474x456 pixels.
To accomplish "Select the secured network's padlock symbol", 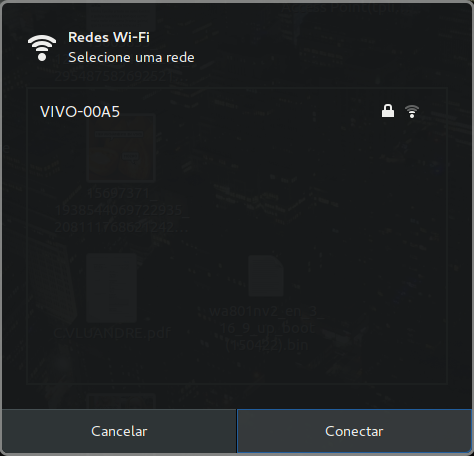I will (x=388, y=111).
